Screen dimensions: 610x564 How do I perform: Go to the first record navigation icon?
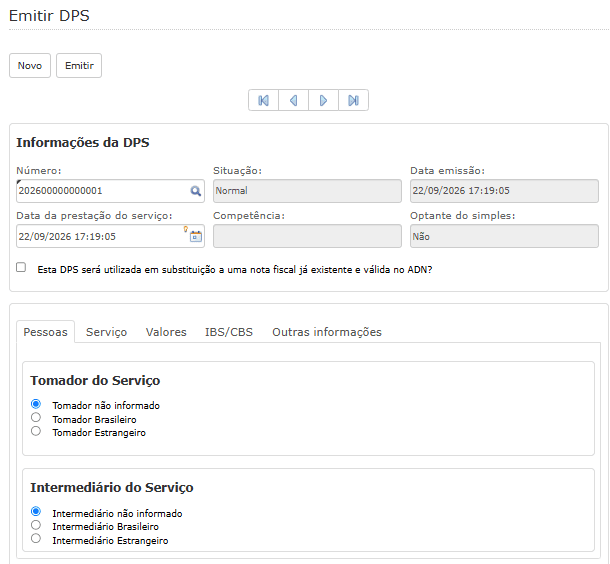(263, 100)
